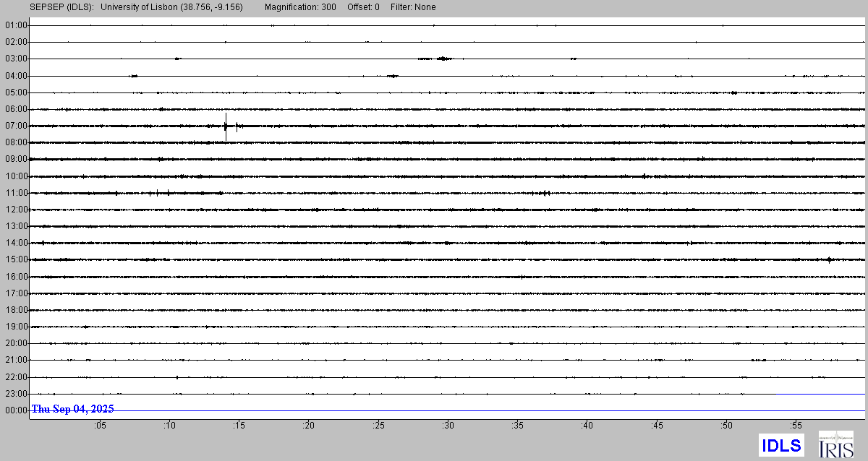Click the burst near :30 on 03:00 trace
Screen dimensions: 868x461
443,59
